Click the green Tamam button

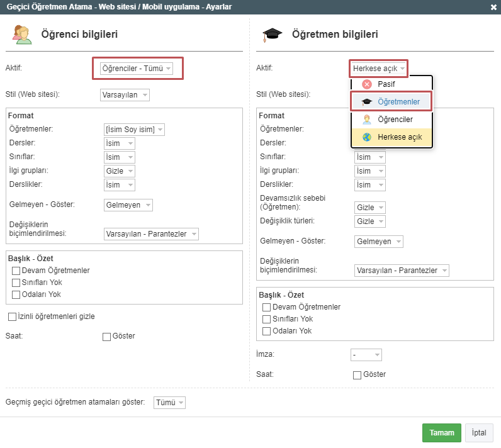[x=442, y=433]
